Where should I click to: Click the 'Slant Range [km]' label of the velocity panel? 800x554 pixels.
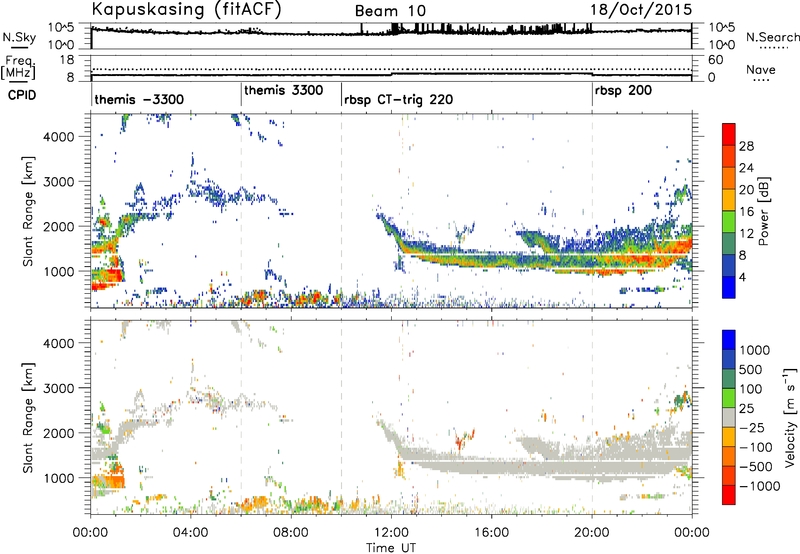pyautogui.click(x=28, y=418)
